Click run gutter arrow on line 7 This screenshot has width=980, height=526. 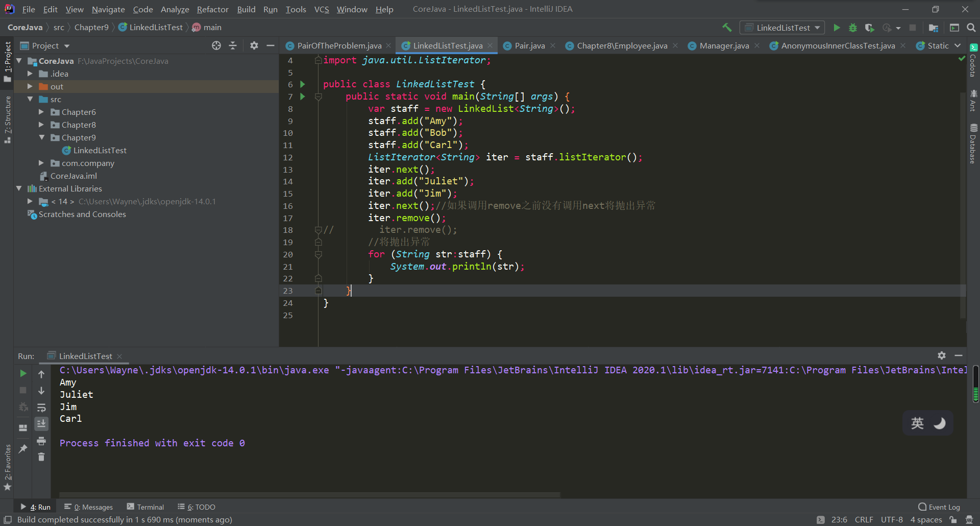[303, 97]
